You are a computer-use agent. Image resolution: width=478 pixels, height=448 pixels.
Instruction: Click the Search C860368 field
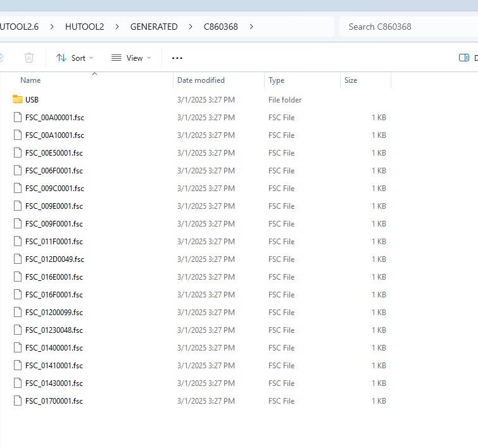[x=408, y=27]
